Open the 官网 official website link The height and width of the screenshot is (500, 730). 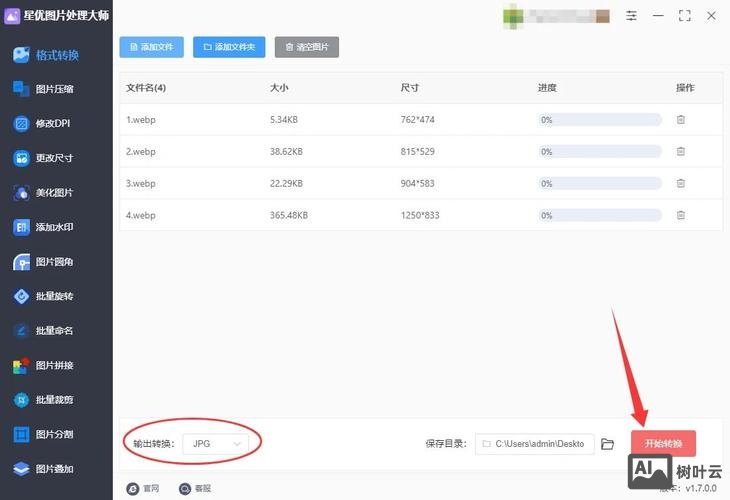143,488
